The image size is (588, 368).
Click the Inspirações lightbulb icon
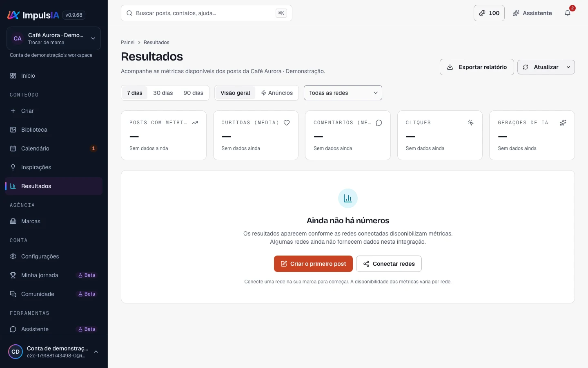(13, 167)
